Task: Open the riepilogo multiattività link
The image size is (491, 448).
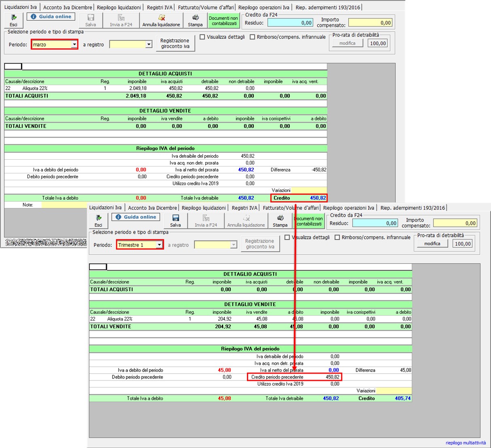Action: (465, 443)
